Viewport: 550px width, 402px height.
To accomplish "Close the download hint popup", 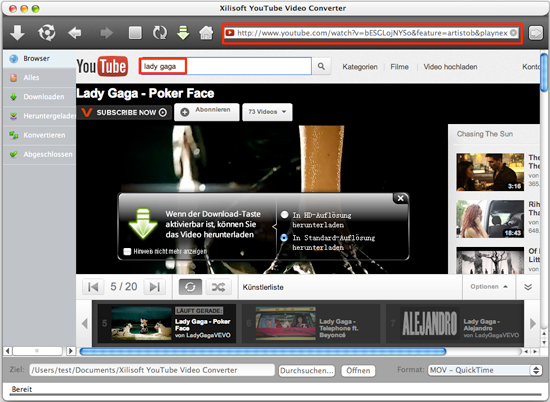I will 400,198.
